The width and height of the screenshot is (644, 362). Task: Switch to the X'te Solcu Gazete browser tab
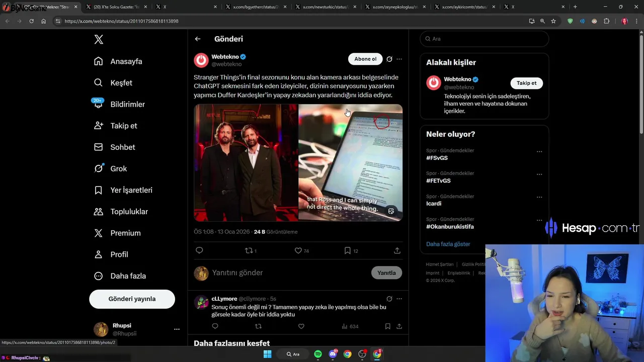[x=117, y=7]
